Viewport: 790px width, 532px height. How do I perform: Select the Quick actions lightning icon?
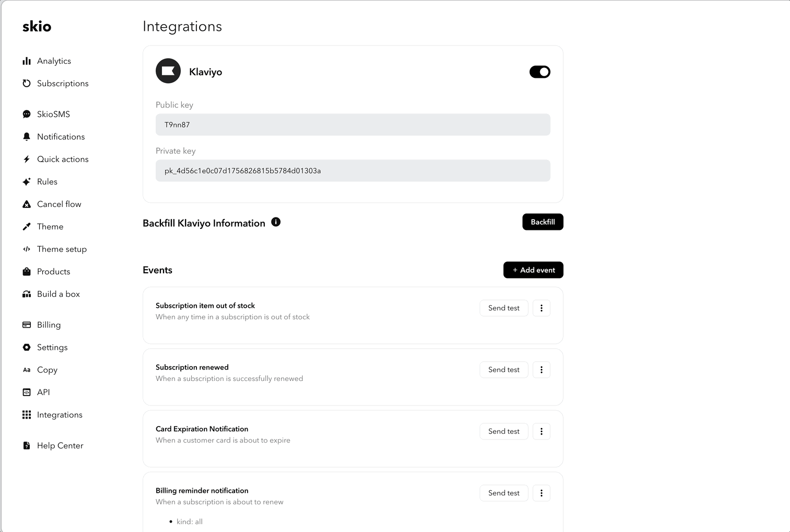tap(27, 159)
